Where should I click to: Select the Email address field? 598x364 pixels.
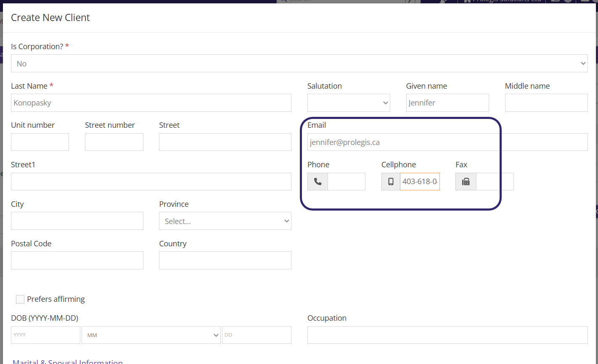(x=447, y=142)
